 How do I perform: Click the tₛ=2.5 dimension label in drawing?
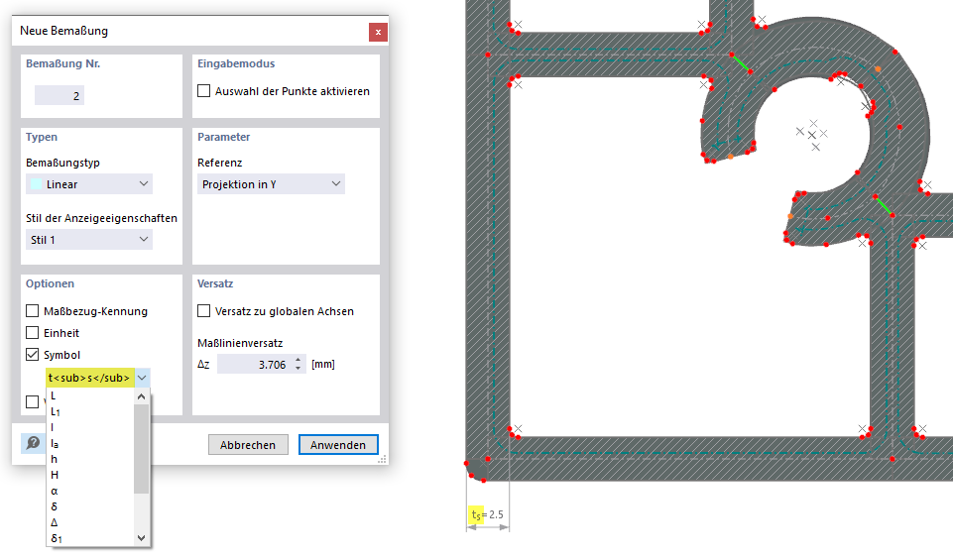pyautogui.click(x=487, y=514)
